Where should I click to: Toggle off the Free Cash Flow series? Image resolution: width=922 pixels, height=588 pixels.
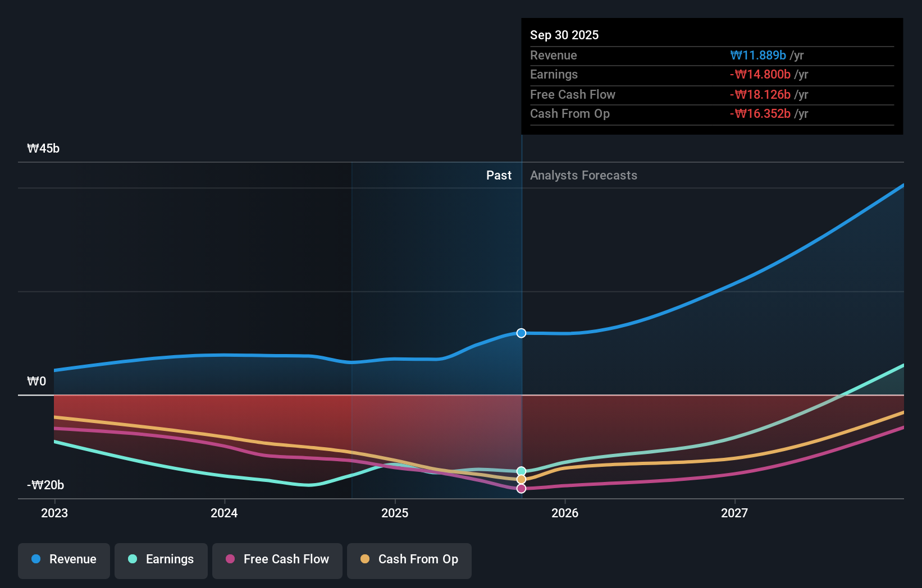pyautogui.click(x=277, y=559)
